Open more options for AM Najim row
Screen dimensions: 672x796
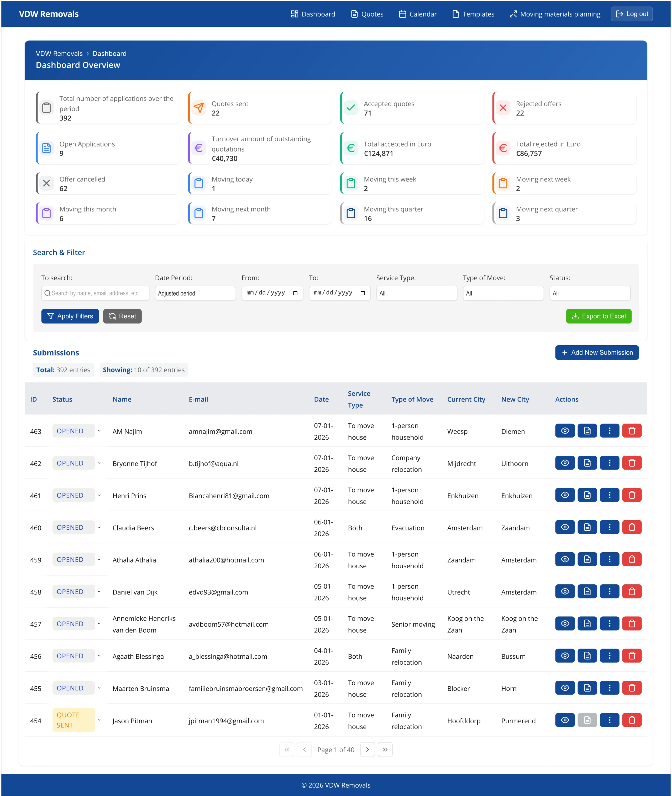[x=609, y=431]
